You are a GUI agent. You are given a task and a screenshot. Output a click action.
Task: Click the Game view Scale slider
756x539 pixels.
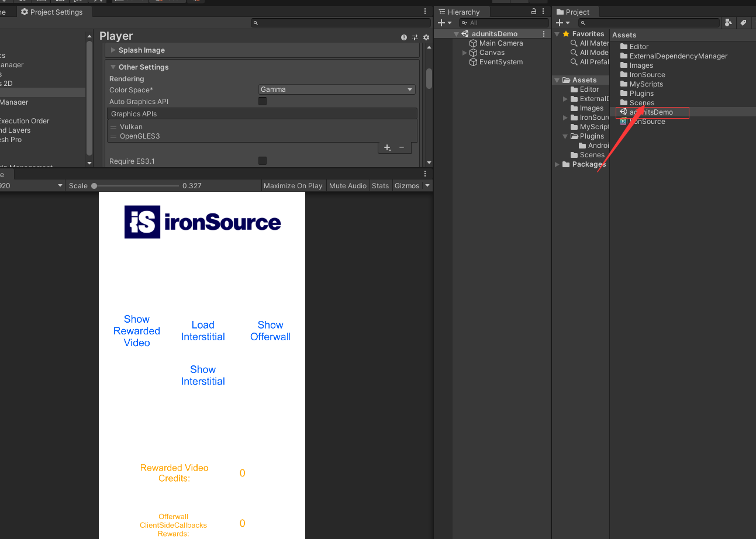point(136,185)
